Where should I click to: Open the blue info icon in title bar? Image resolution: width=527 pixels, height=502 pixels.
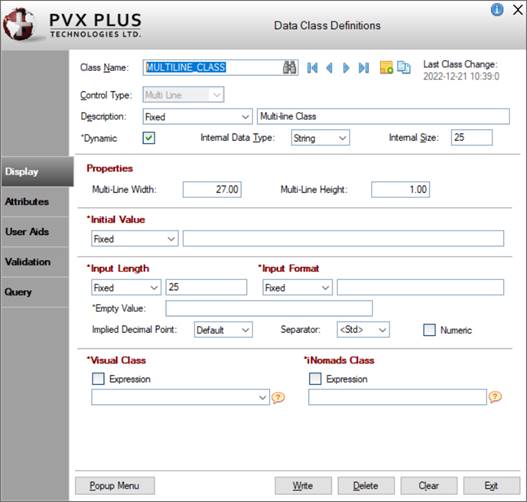point(497,10)
